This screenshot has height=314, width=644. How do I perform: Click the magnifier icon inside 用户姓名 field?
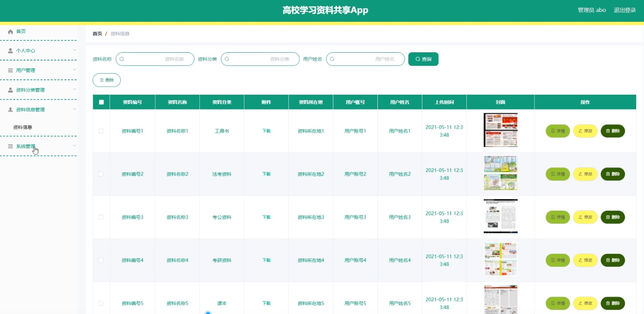tap(332, 59)
